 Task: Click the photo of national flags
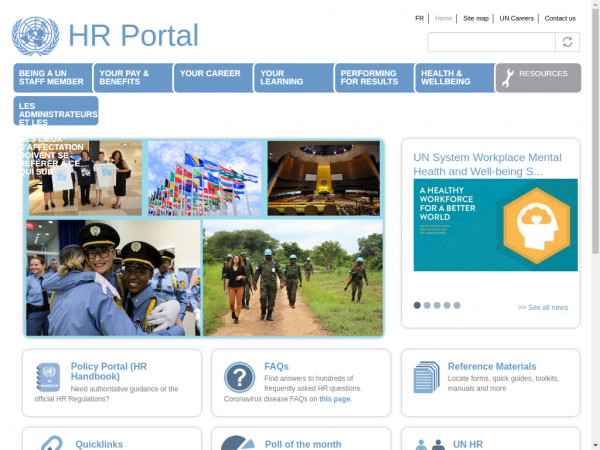[205, 178]
